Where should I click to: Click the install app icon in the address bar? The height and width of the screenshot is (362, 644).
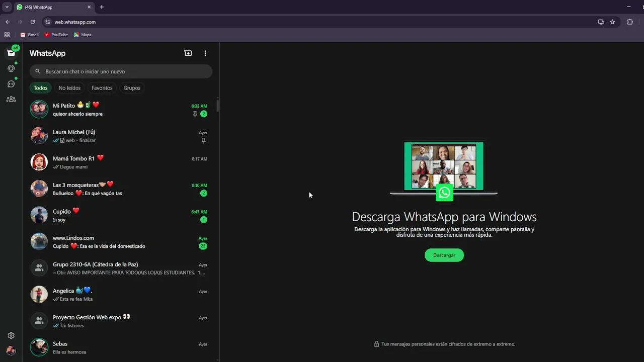pos(601,22)
